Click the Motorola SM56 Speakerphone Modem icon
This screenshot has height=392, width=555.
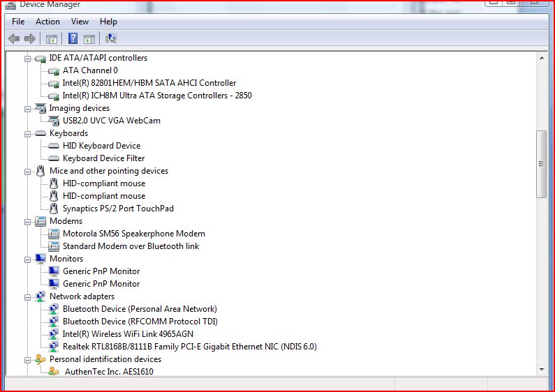(54, 234)
